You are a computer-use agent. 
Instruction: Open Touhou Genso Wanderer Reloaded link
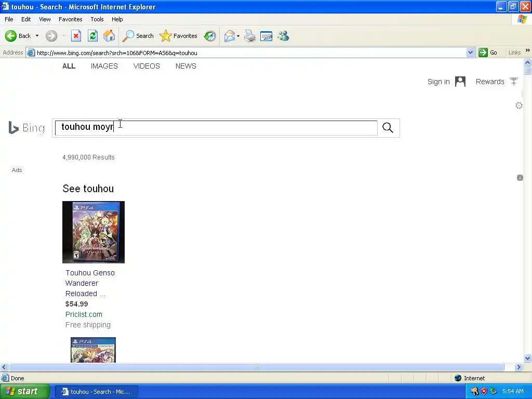tap(90, 283)
